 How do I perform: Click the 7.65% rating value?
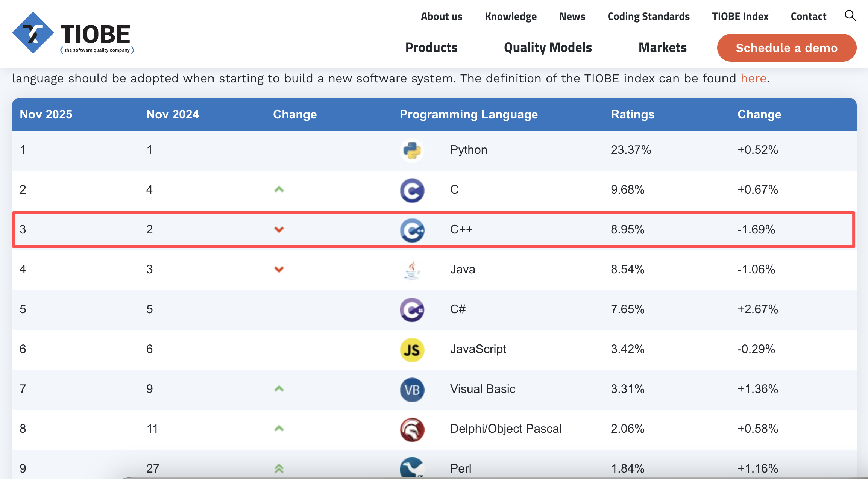pos(628,309)
